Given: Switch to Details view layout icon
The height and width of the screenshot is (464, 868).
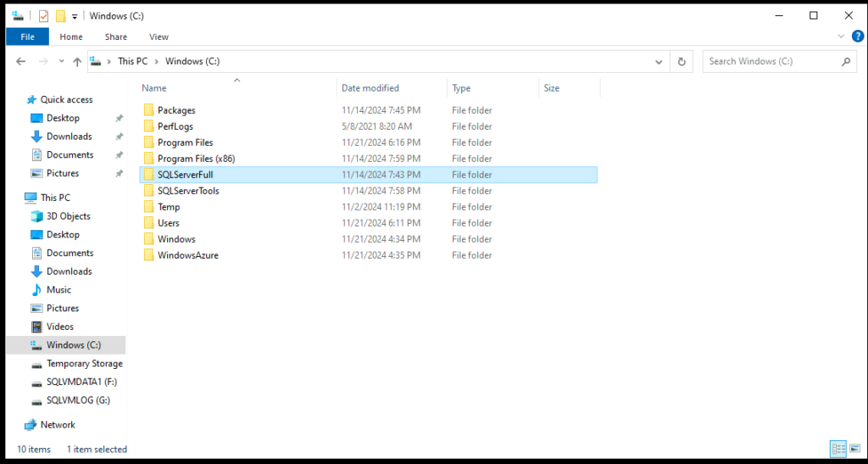Looking at the screenshot, I should 838,449.
